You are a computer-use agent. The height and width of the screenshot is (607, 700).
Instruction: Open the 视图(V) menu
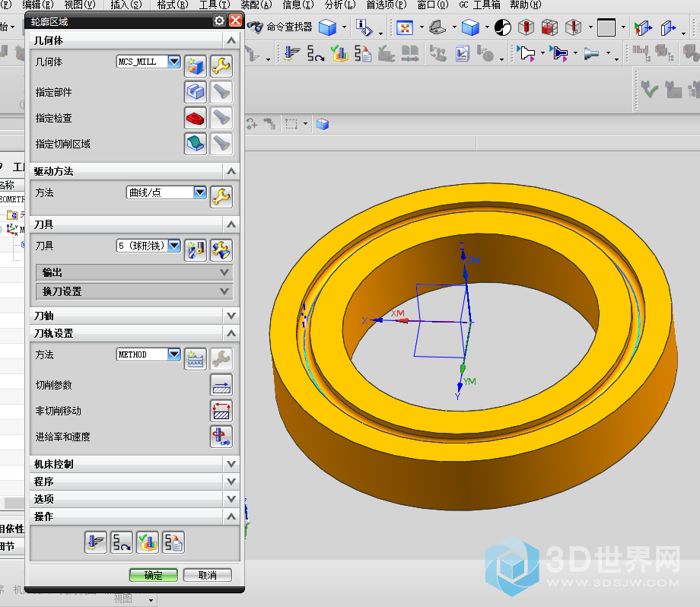coord(80,5)
